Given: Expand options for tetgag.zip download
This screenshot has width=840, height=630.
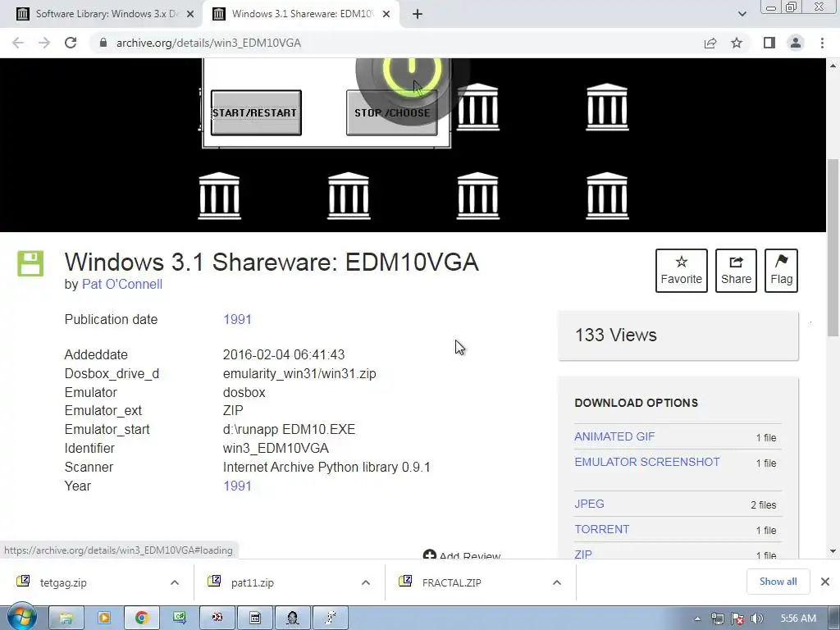Looking at the screenshot, I should click(175, 582).
